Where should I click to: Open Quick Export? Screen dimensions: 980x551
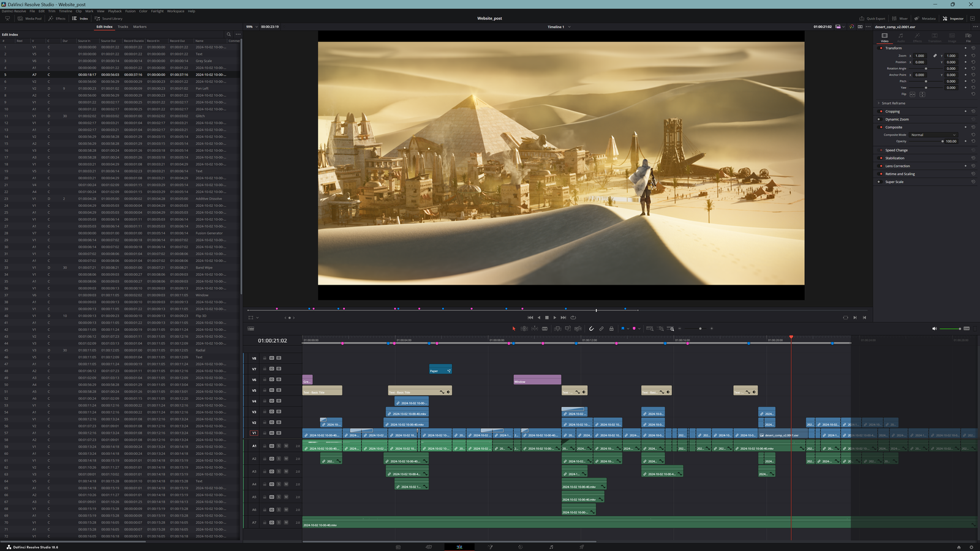(872, 18)
